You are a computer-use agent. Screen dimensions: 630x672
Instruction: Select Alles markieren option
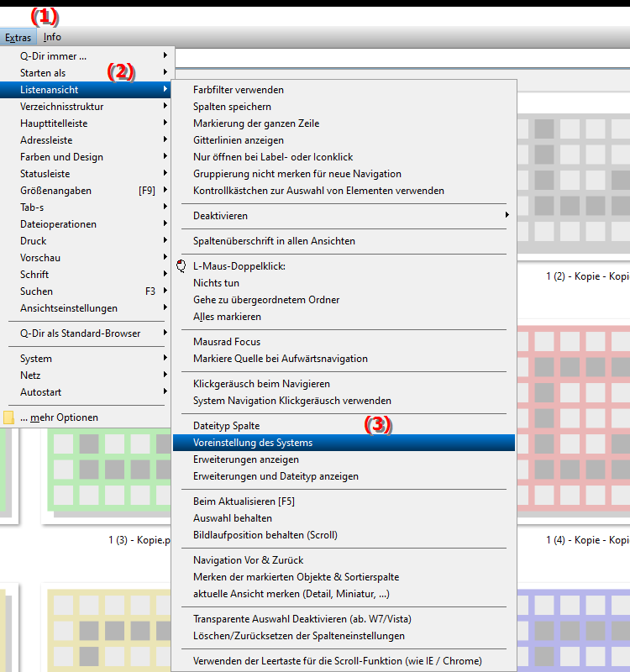coord(344,317)
